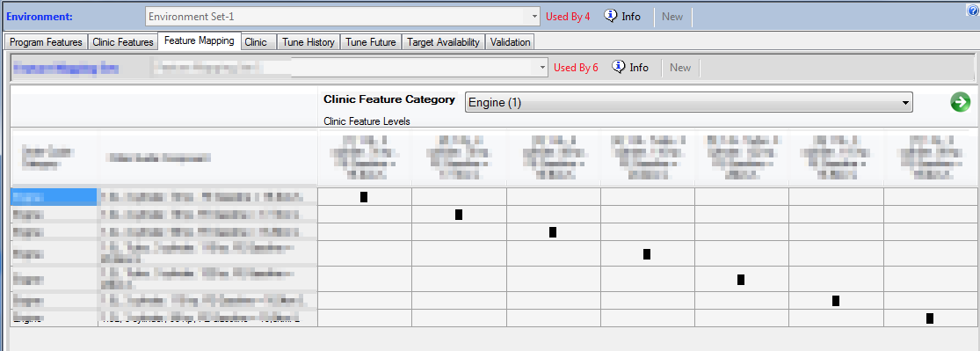Click the Clinic Feature Levels label
This screenshot has height=351, width=980.
[x=367, y=121]
